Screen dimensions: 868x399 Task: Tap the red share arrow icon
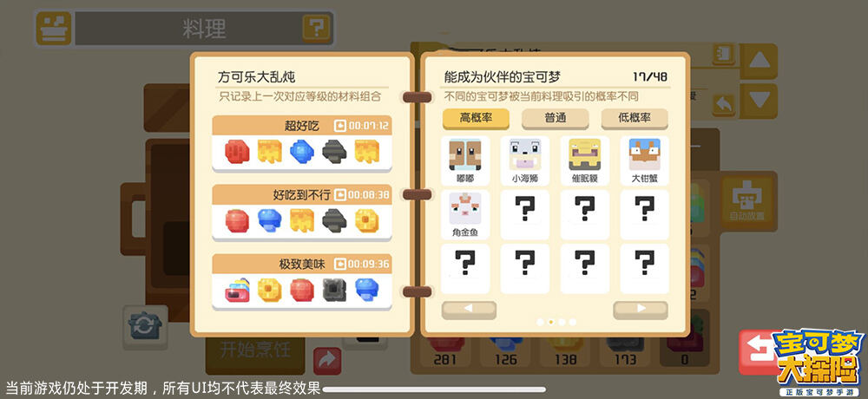coord(327,360)
